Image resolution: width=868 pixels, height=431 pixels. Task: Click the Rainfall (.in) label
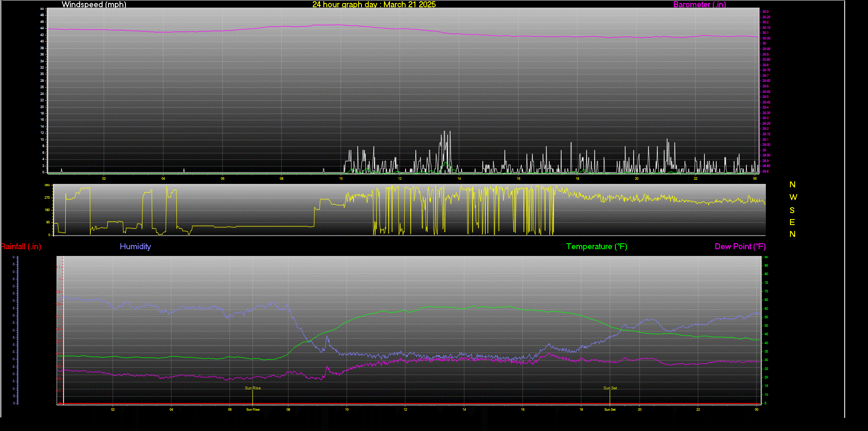click(x=21, y=247)
